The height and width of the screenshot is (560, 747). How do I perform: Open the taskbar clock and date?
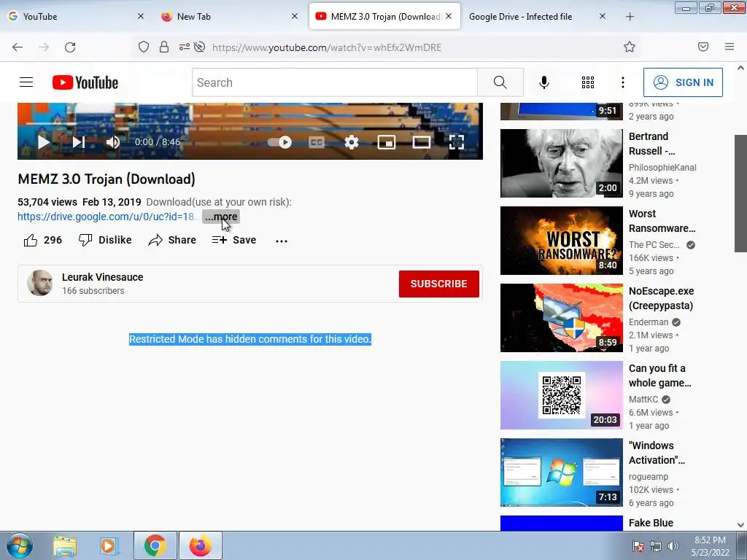pos(711,546)
